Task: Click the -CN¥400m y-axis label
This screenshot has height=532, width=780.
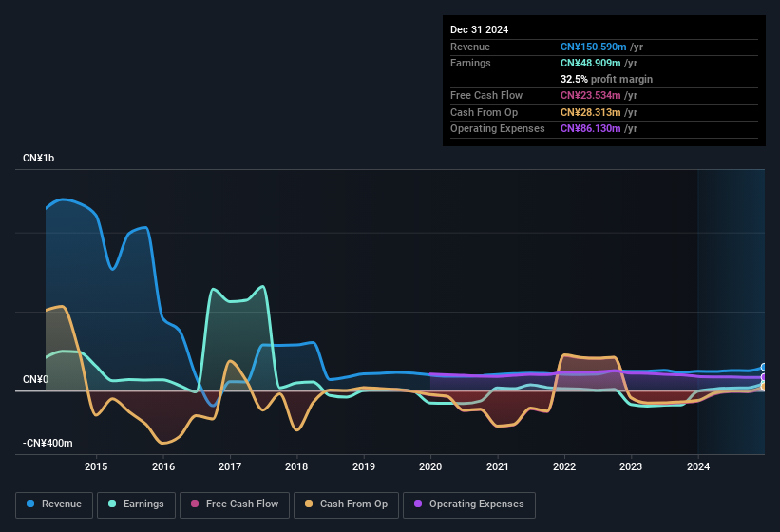Action: pos(48,443)
